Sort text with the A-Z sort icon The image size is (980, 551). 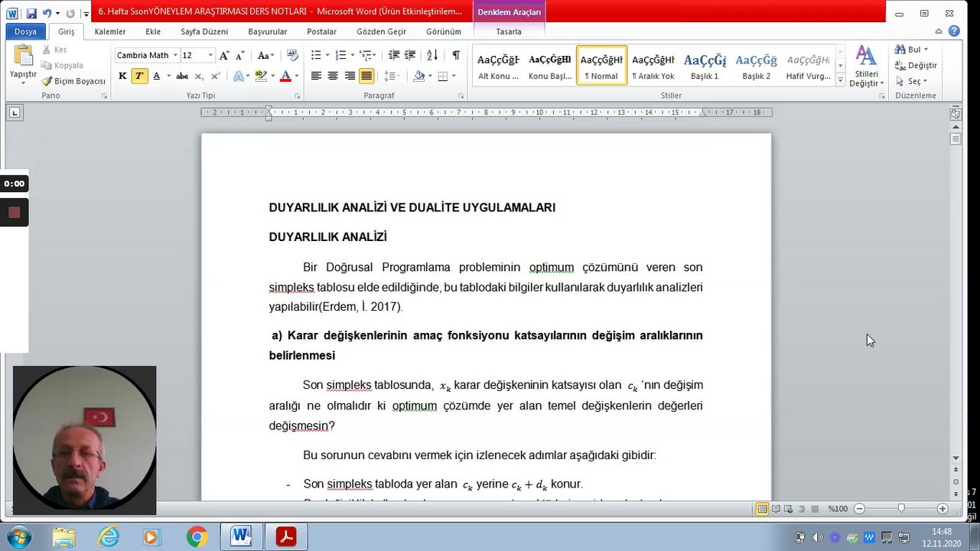[432, 55]
